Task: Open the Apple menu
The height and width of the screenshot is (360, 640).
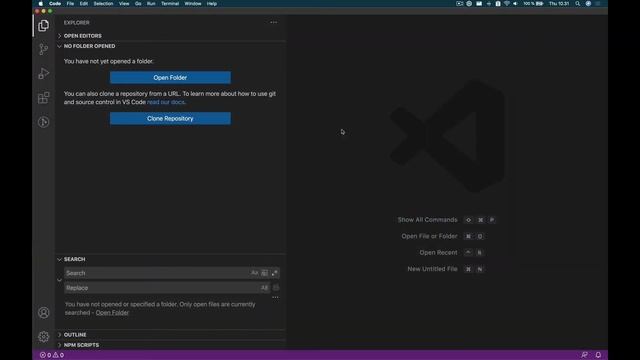Action: (x=40, y=4)
